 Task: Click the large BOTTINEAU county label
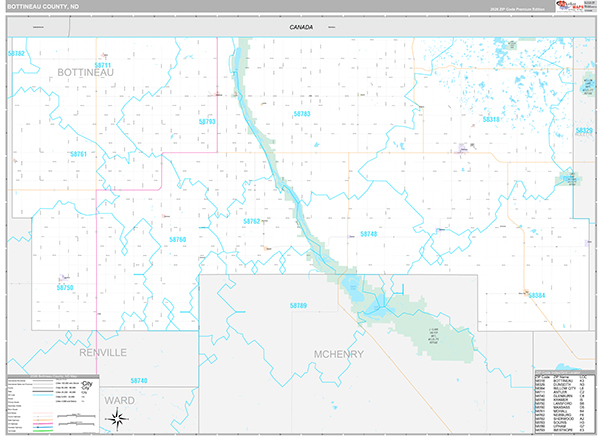(x=85, y=73)
